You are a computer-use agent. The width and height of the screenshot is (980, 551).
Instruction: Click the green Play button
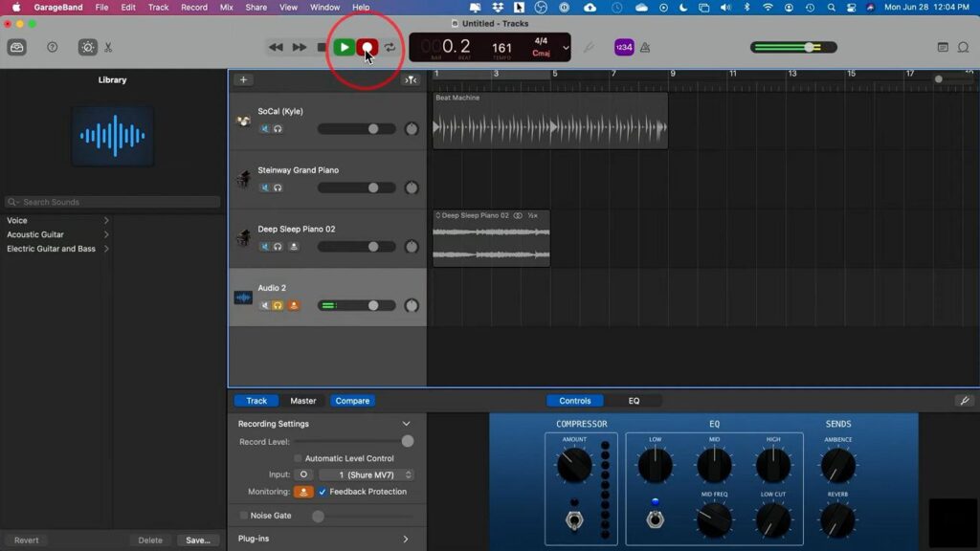344,47
